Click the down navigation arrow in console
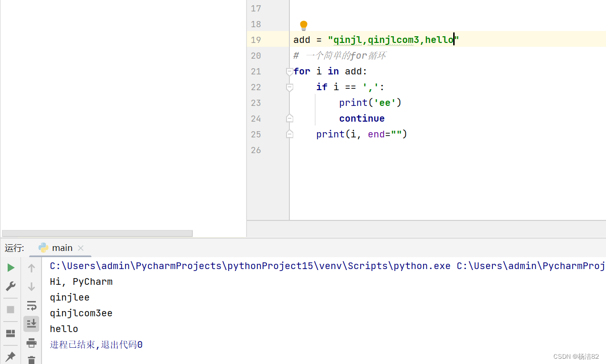This screenshot has width=606, height=364. (x=32, y=287)
